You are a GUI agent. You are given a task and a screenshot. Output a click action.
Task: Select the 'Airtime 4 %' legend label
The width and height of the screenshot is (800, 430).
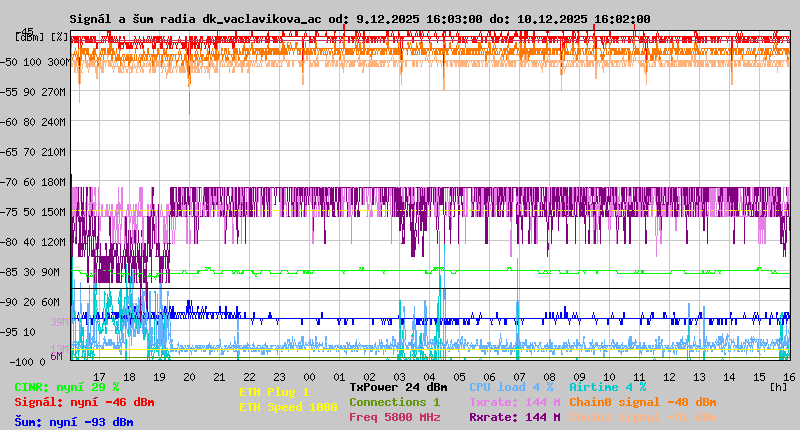(x=608, y=387)
